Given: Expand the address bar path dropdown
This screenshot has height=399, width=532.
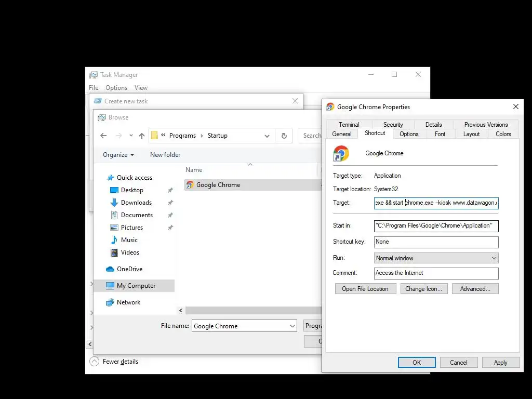Looking at the screenshot, I should coord(267,136).
